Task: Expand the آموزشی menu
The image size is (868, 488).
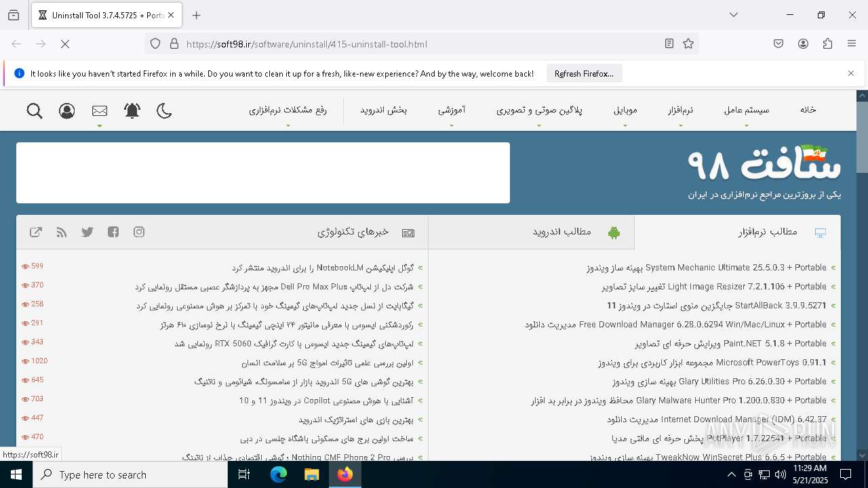Action: coord(452,110)
